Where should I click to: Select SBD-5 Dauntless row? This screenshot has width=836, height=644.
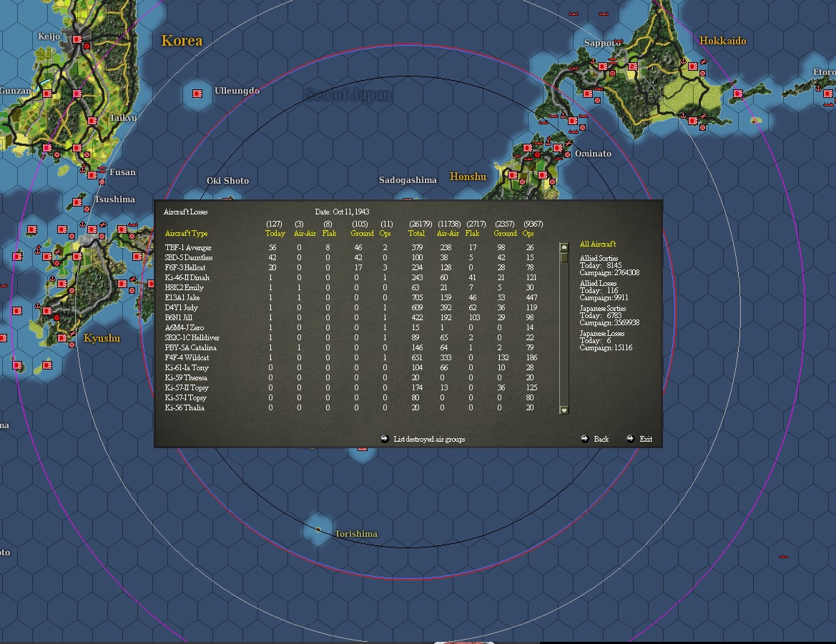[x=352, y=258]
